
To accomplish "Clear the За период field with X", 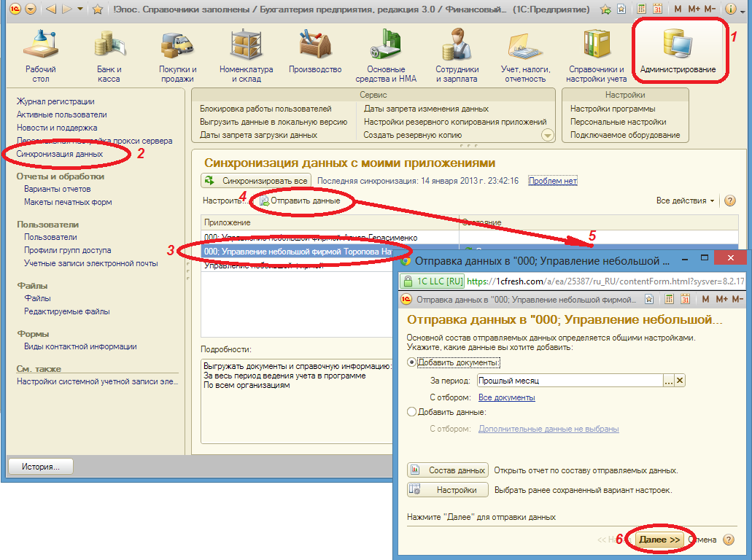I will (x=680, y=381).
